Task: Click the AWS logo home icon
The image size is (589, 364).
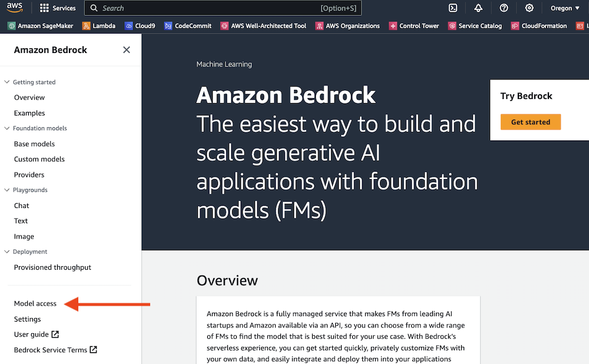Action: [15, 7]
